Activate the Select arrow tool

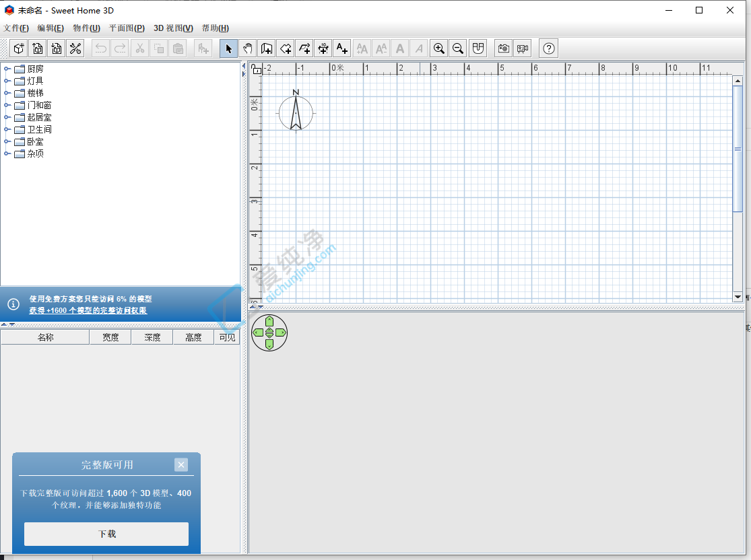point(228,48)
